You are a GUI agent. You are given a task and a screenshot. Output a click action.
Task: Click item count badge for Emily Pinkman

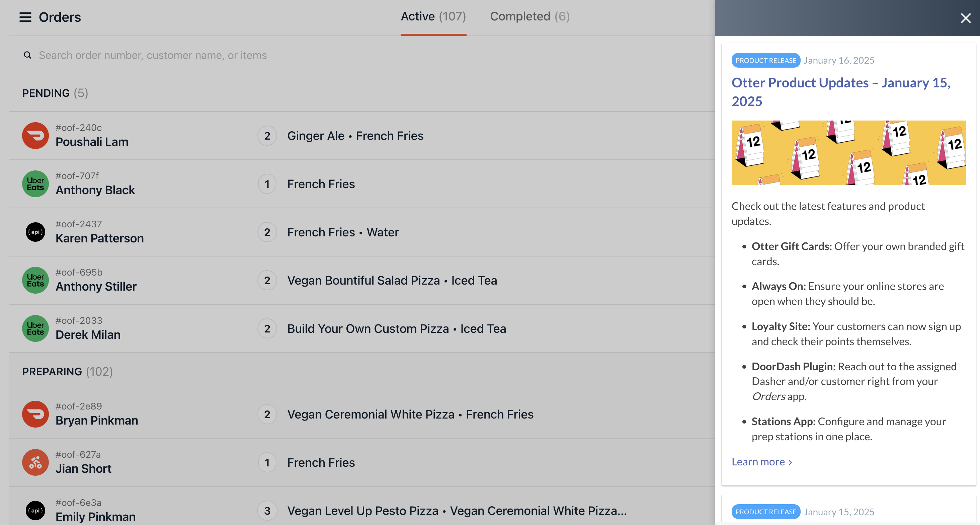(x=267, y=511)
